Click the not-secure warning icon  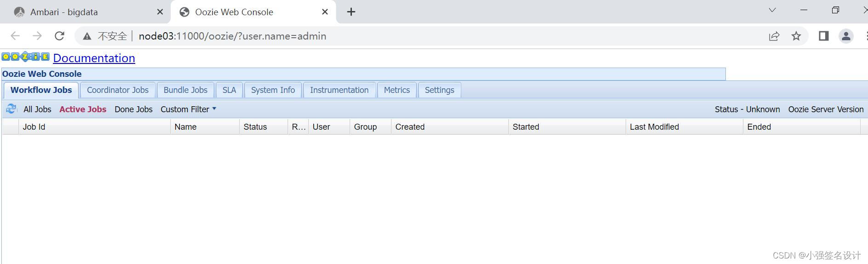click(87, 36)
